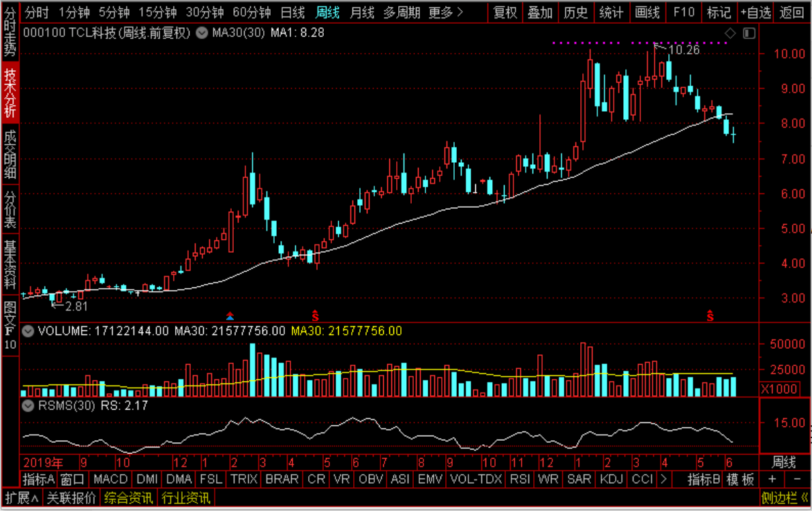Click the blue-red arrow marker near February
Image resolution: width=812 pixels, height=511 pixels.
[x=230, y=316]
